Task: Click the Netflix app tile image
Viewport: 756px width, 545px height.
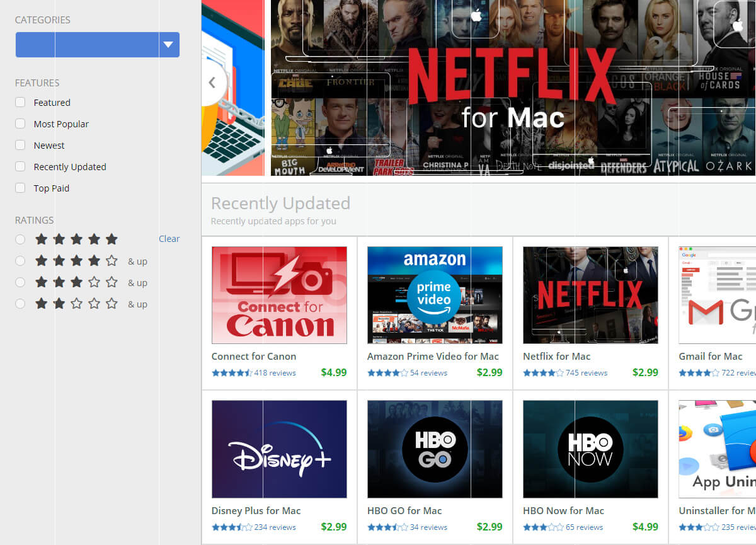Action: pyautogui.click(x=590, y=295)
